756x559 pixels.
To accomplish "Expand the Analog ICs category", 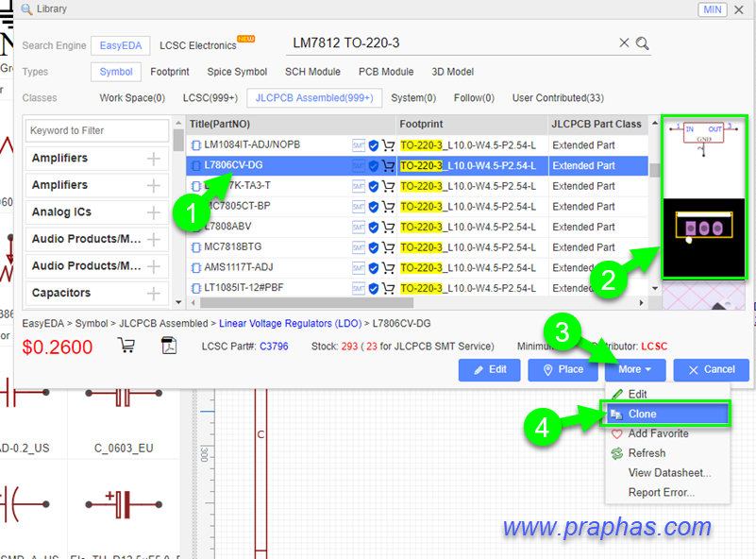I will tap(154, 212).
